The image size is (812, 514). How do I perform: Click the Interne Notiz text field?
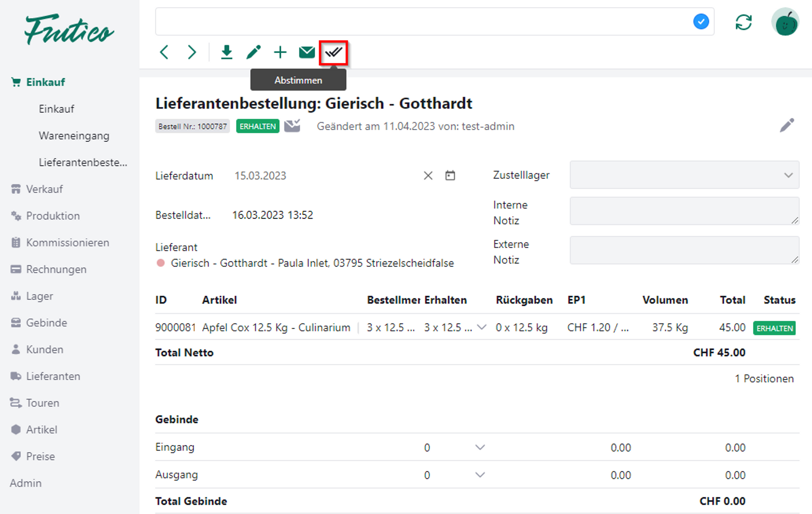point(684,211)
